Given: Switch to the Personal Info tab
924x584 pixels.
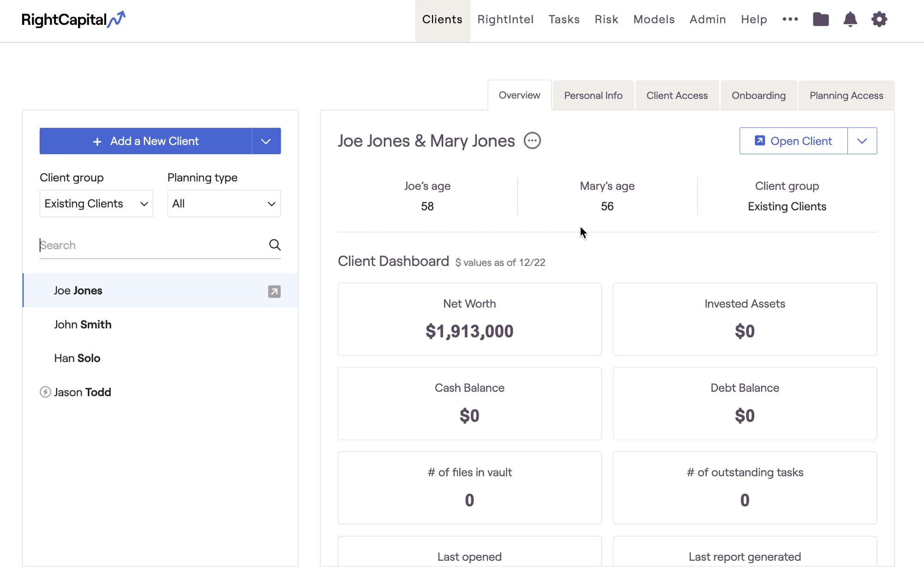Looking at the screenshot, I should pyautogui.click(x=593, y=96).
